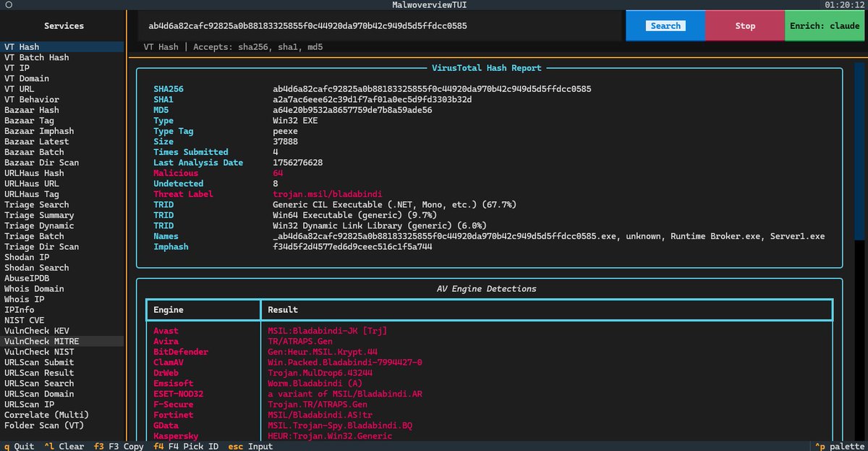The height and width of the screenshot is (451, 868).
Task: Select Triage Batch service
Action: click(x=63, y=236)
